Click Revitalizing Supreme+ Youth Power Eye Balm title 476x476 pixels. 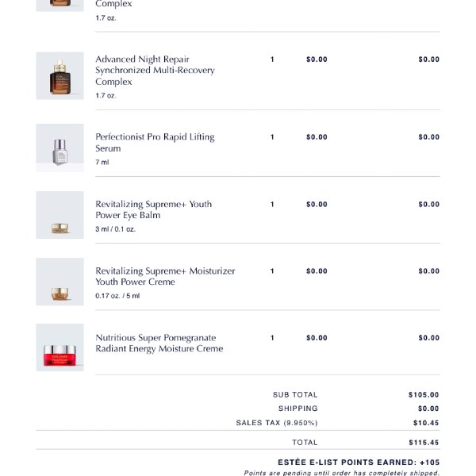153,209
